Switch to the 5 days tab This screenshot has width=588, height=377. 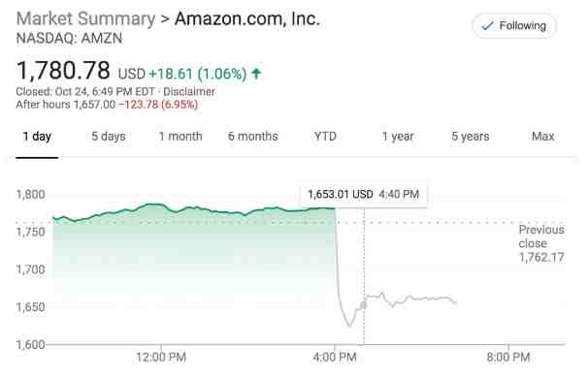coord(109,137)
